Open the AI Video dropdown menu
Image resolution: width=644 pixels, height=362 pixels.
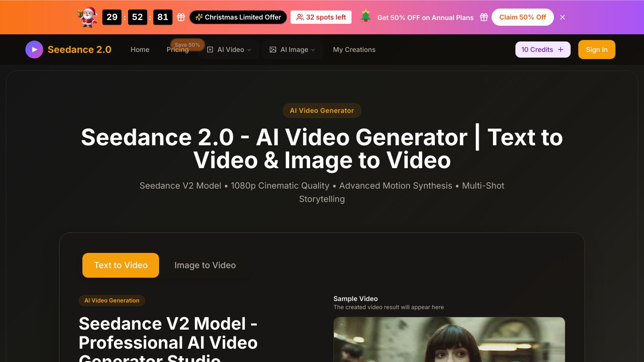pos(230,50)
